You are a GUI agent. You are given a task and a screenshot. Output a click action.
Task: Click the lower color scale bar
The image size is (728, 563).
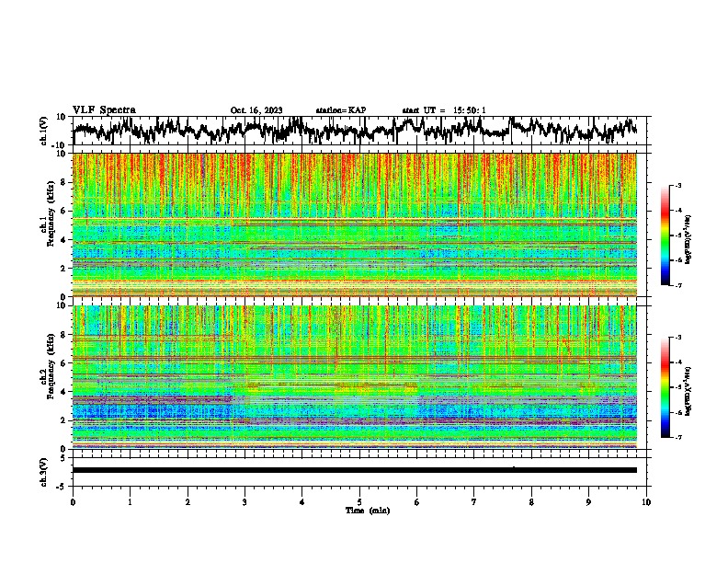[x=665, y=387]
